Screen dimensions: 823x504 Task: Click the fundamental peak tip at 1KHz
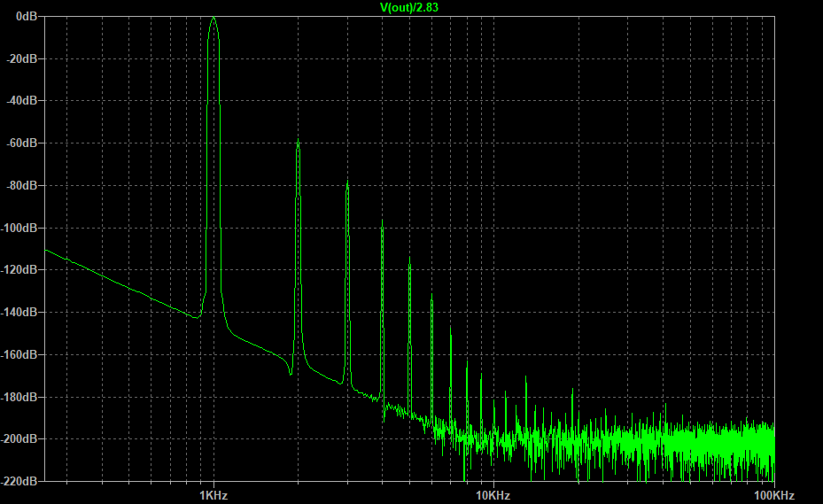point(214,19)
